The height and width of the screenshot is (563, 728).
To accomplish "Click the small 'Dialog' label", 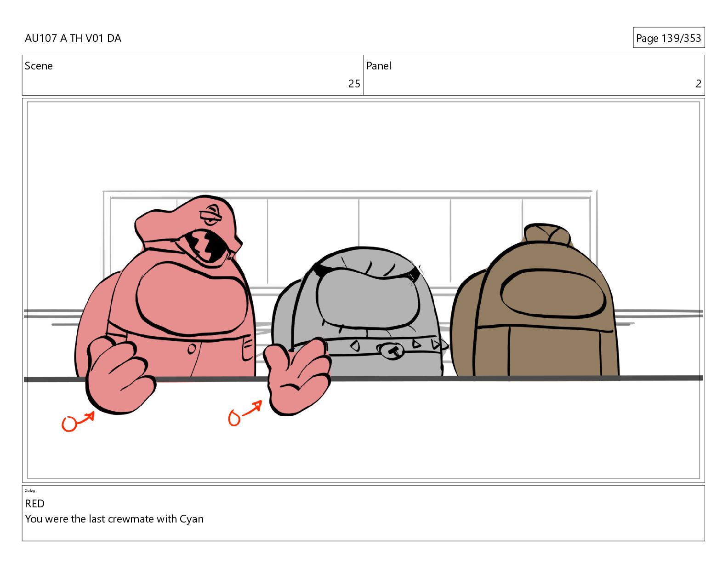I will [x=30, y=490].
